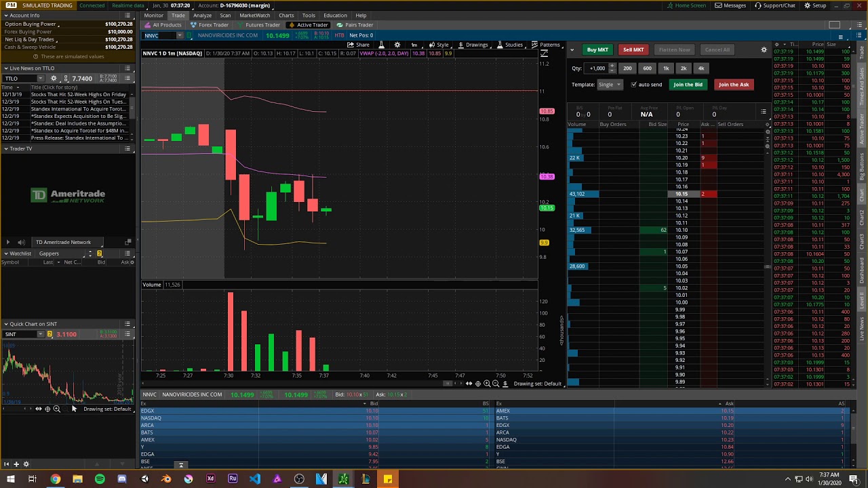
Task: Collapse the Watchlist section
Action: (x=5, y=253)
